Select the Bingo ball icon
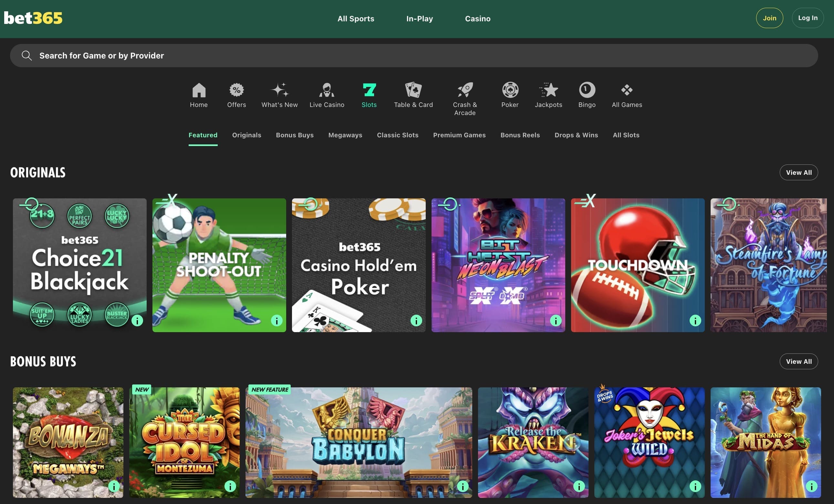 pos(587,90)
